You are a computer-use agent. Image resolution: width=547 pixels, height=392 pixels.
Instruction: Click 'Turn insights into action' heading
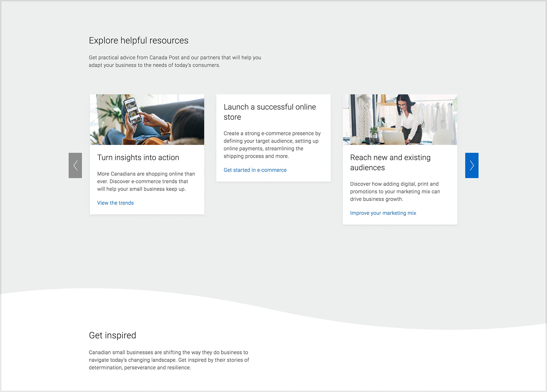pos(138,157)
